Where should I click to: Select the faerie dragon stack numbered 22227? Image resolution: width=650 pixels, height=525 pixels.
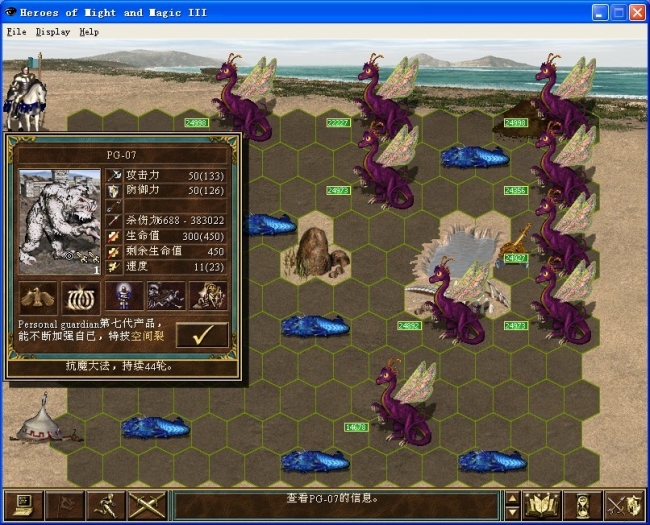pyautogui.click(x=388, y=97)
